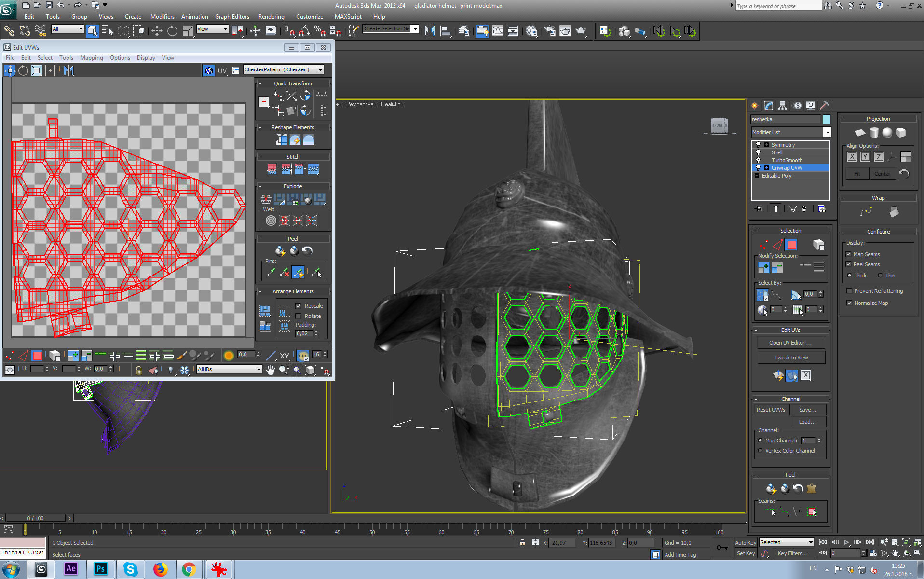924x579 pixels.
Task: Open the Graph Editors menu
Action: tap(232, 16)
